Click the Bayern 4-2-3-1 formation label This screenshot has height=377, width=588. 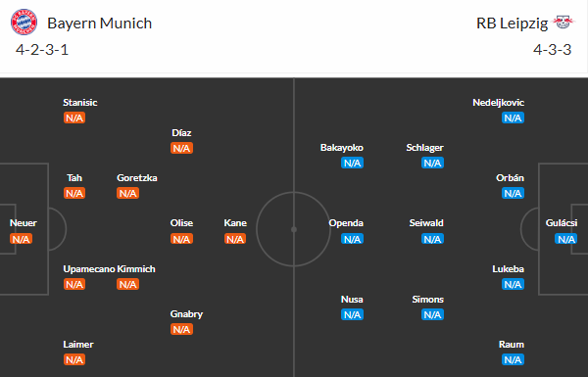tap(42, 50)
